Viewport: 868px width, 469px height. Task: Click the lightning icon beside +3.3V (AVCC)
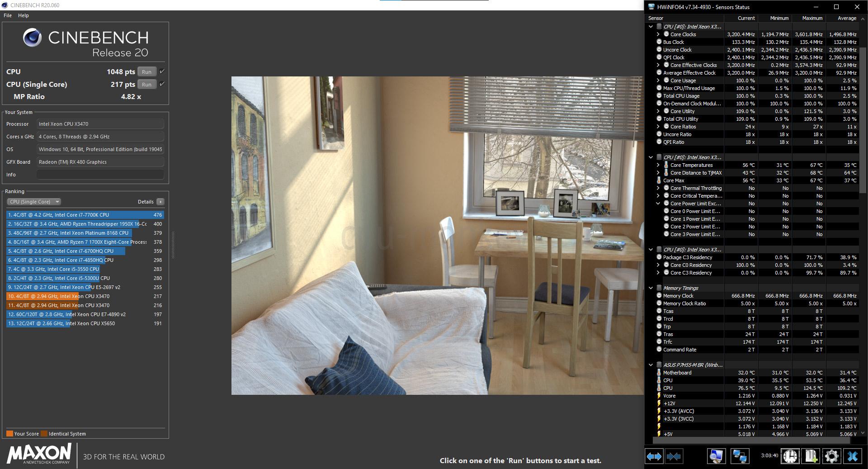point(659,411)
